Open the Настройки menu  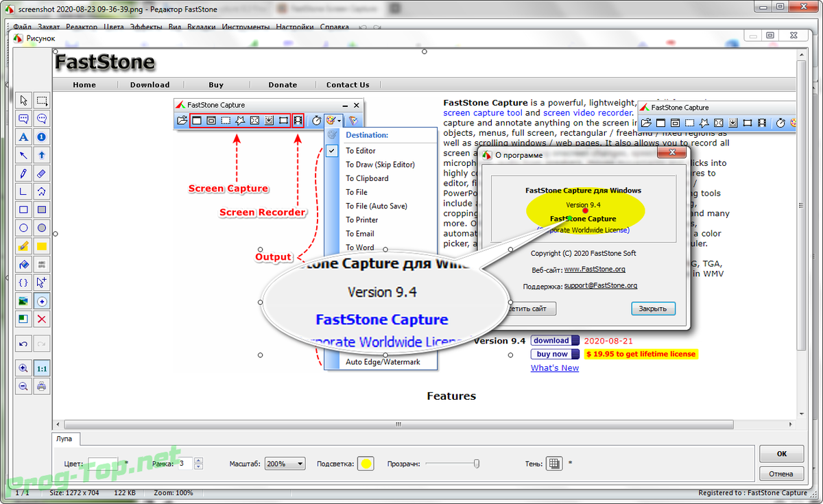[296, 27]
